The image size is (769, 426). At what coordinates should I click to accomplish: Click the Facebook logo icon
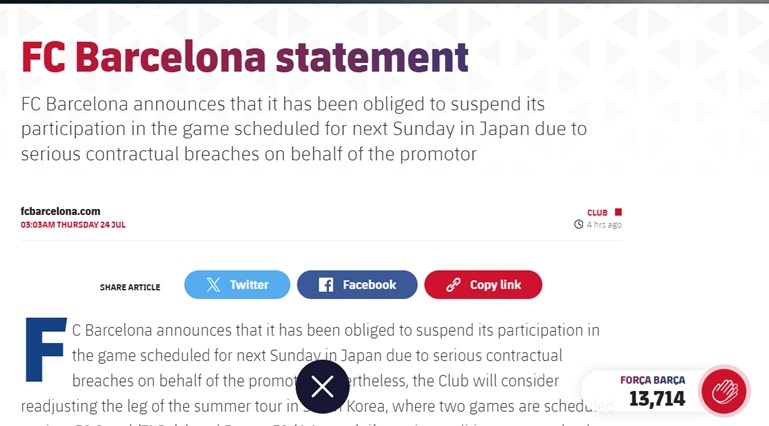point(326,284)
